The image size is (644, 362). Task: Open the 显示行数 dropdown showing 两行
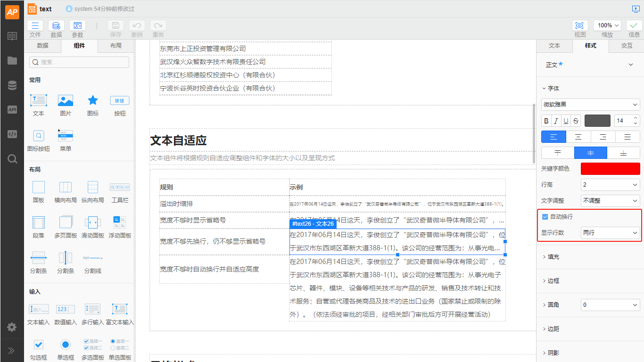coord(610,232)
